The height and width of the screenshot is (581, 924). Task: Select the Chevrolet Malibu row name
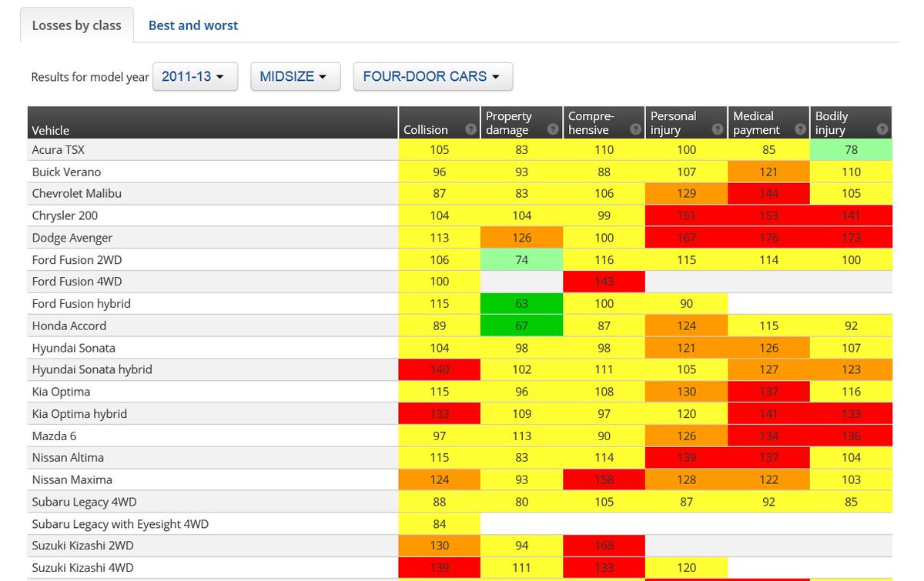coord(77,194)
